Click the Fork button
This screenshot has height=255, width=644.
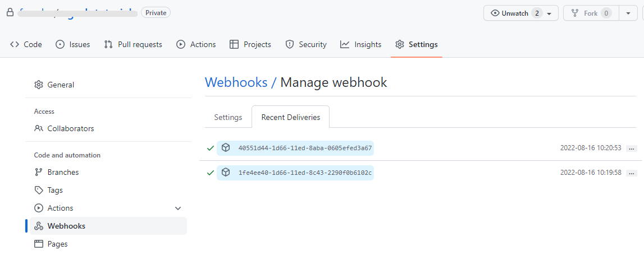coord(591,13)
